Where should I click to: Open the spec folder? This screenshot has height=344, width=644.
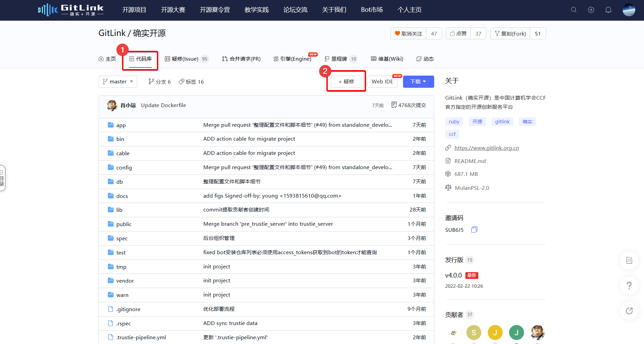pos(122,238)
